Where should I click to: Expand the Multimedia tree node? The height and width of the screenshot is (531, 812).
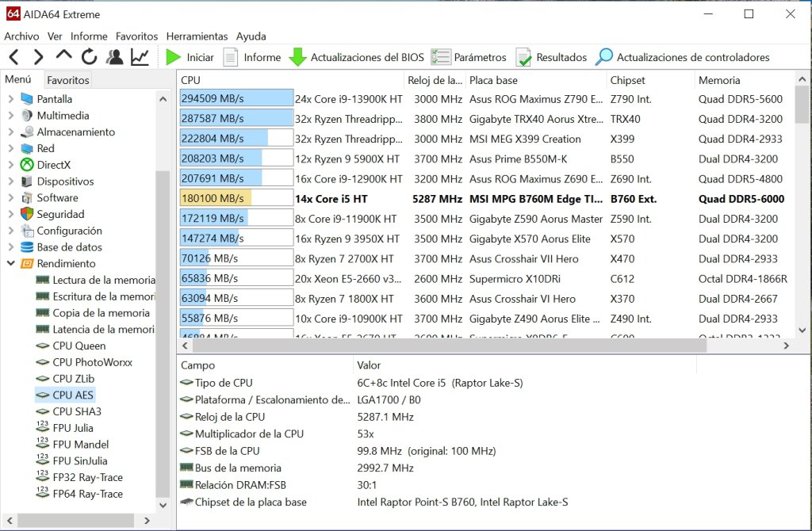pyautogui.click(x=11, y=116)
